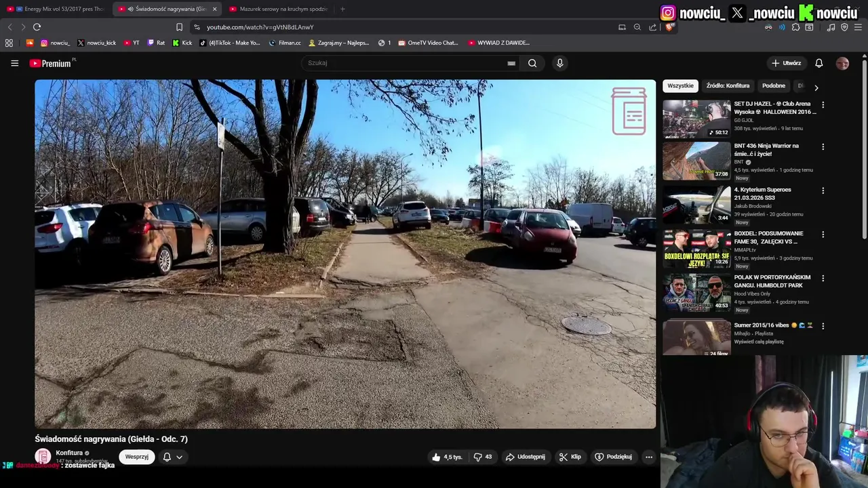Open a new browser tab with plus
868x488 pixels.
pyautogui.click(x=342, y=9)
